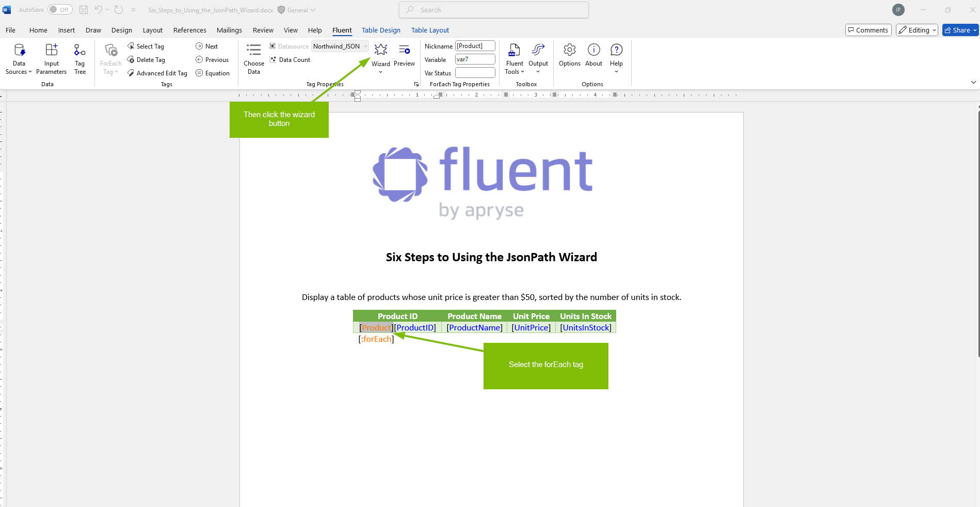Switch to the Table Layout tab
980x507 pixels.
click(x=430, y=30)
